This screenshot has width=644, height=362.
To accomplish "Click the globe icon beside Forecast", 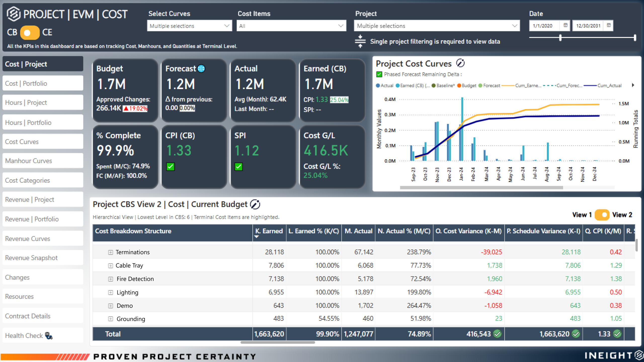I will coord(201,69).
